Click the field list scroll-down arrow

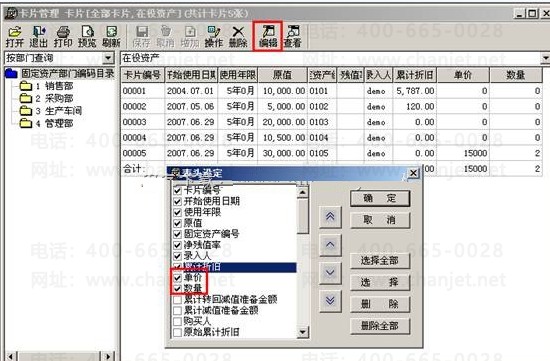(302, 332)
